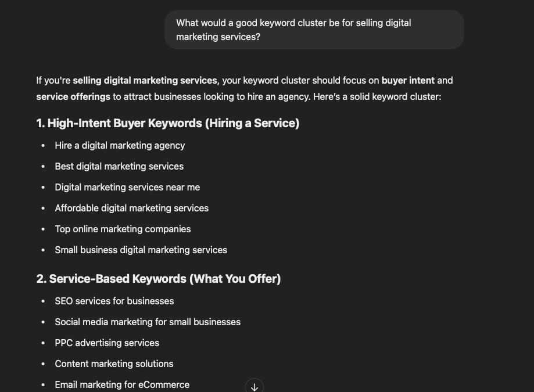Screen dimensions: 534x392
Task: Click 'Top online marketing companies' bullet
Action: point(123,229)
